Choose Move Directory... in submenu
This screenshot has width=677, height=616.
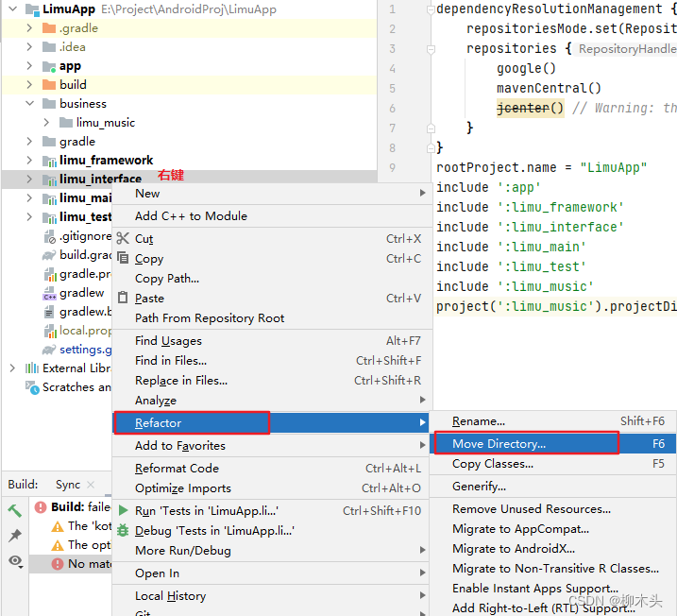(x=553, y=444)
